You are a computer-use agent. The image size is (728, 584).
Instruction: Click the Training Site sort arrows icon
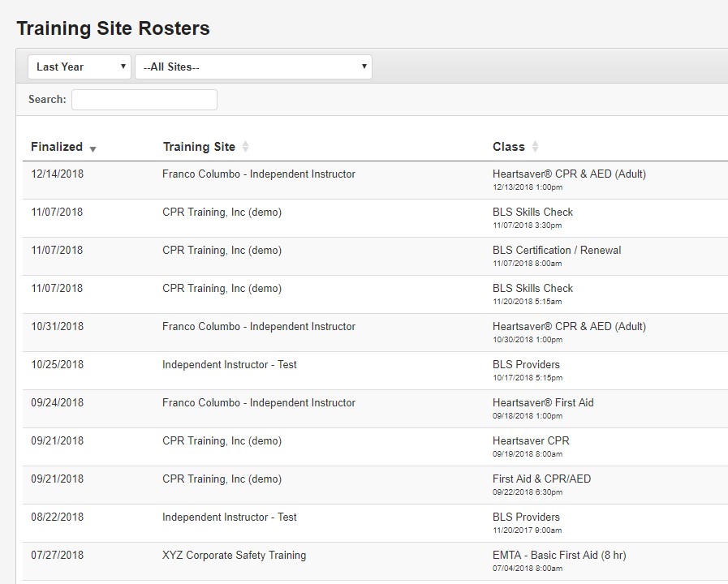point(246,147)
